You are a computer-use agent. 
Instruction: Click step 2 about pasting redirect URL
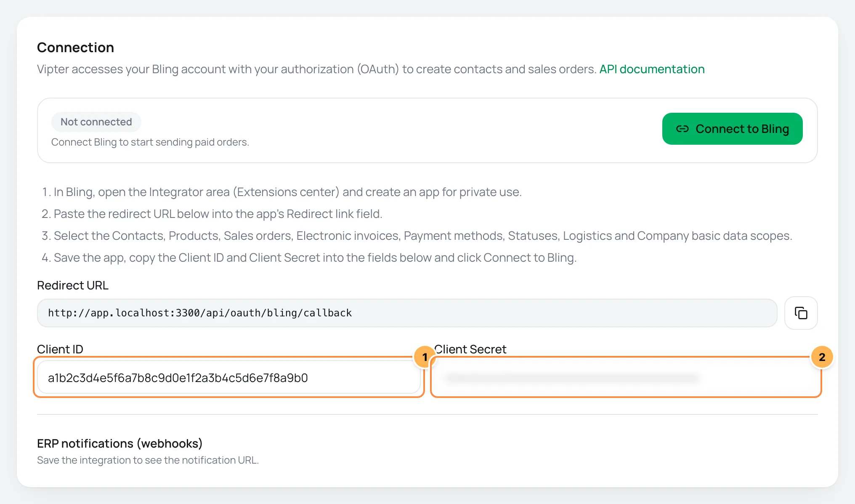point(212,214)
